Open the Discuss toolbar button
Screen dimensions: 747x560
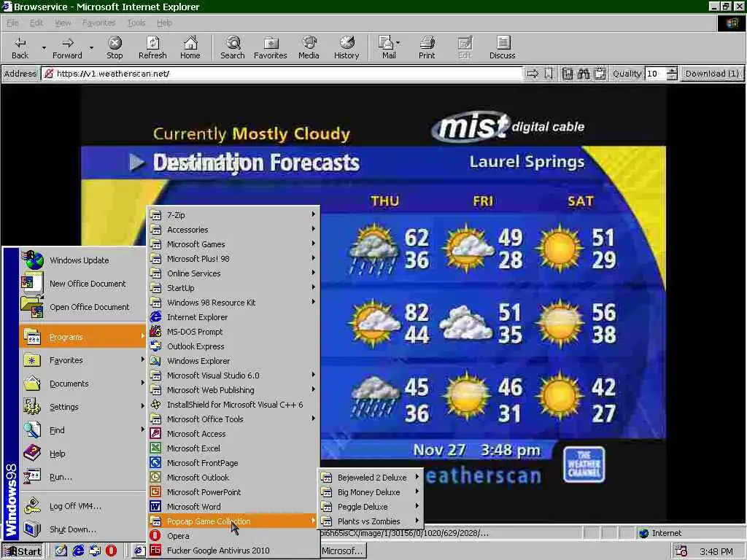(x=502, y=47)
